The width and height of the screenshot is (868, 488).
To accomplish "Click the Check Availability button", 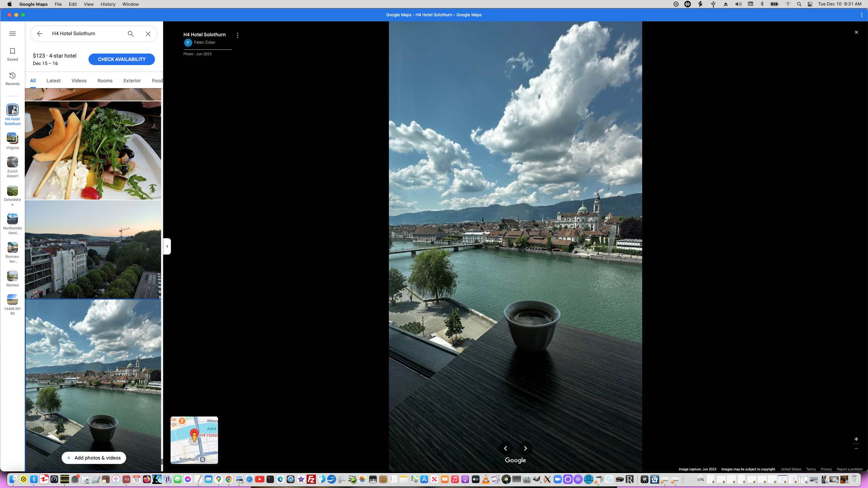I will tap(121, 59).
